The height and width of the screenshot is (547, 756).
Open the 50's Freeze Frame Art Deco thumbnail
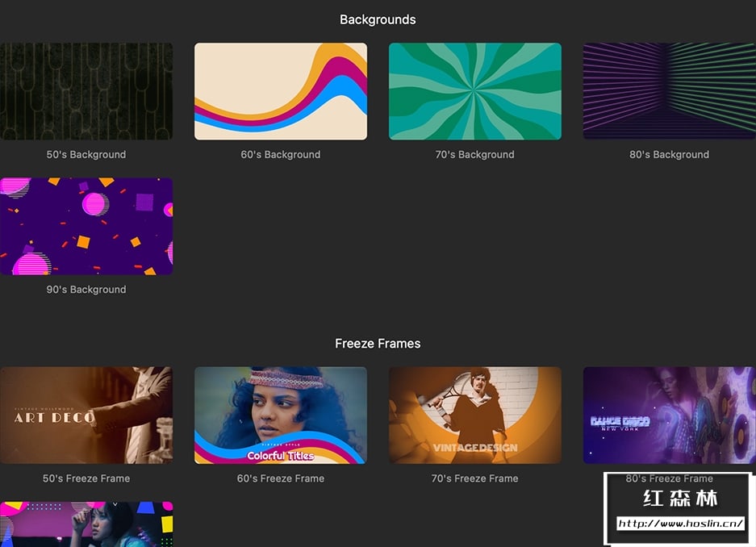86,415
